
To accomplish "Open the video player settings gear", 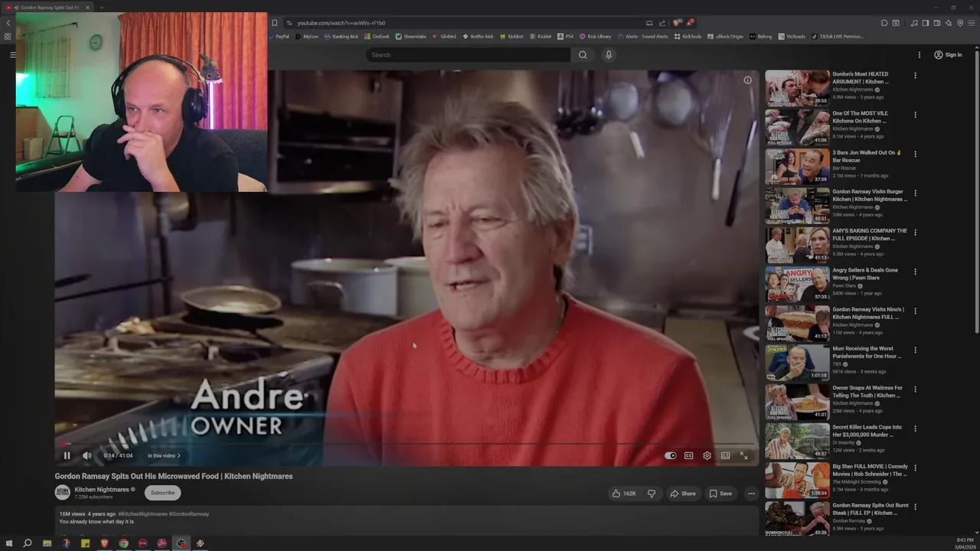I will tap(707, 455).
